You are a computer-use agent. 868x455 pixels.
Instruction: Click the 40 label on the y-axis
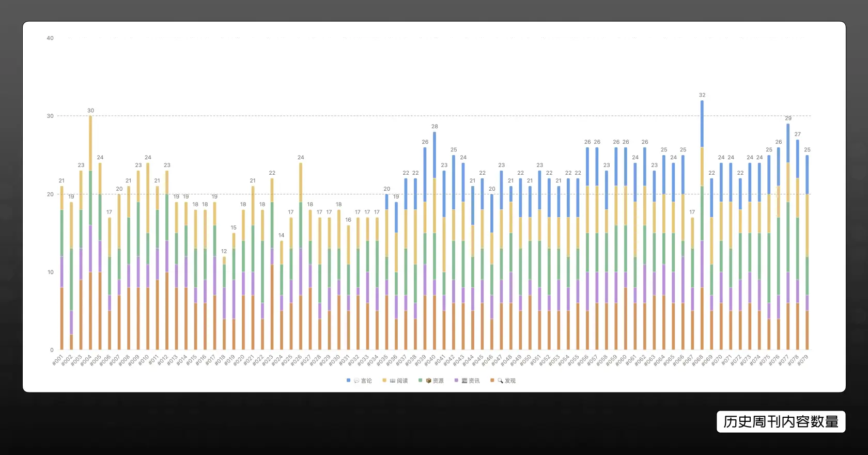[50, 38]
